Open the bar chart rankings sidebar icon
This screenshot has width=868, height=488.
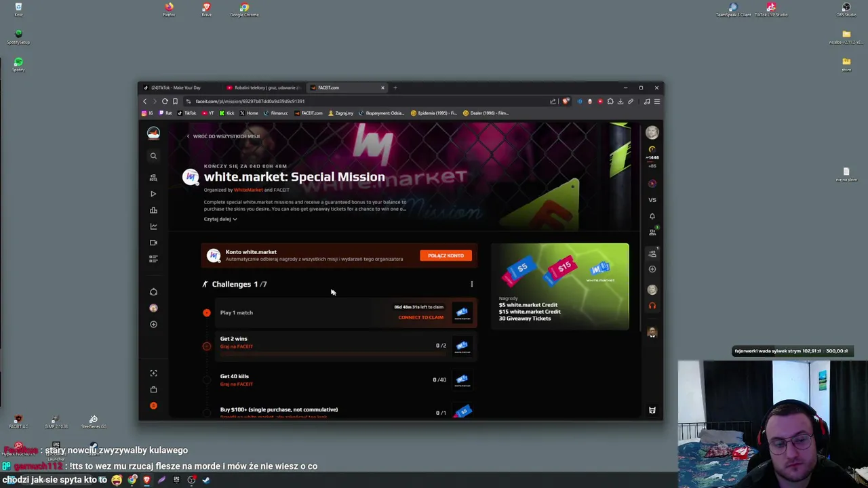tap(153, 210)
